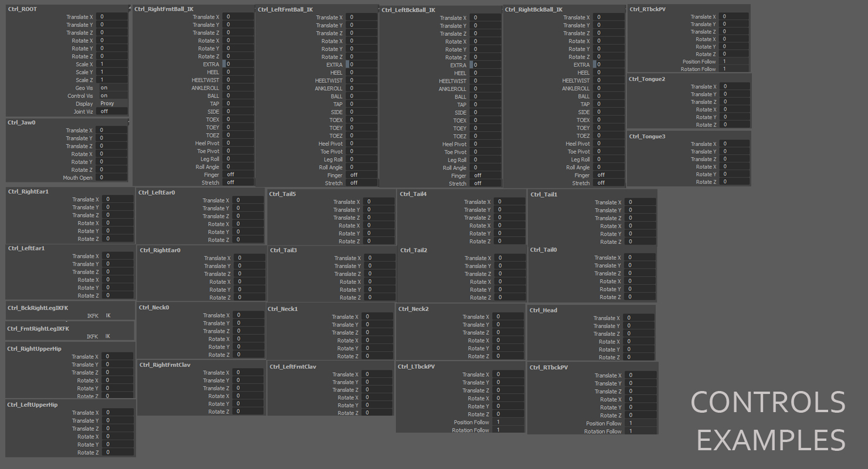Click Leg Roll field in Ctrl_LeftBckBall_IK

(486, 159)
